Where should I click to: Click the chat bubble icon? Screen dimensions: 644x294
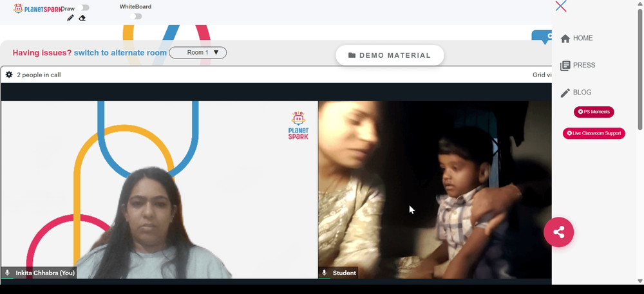542,37
